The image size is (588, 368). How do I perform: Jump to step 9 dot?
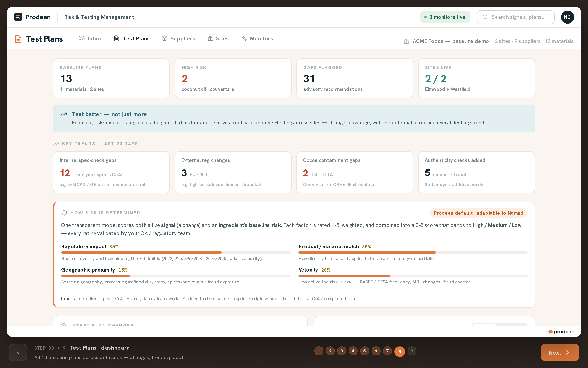[x=412, y=351]
